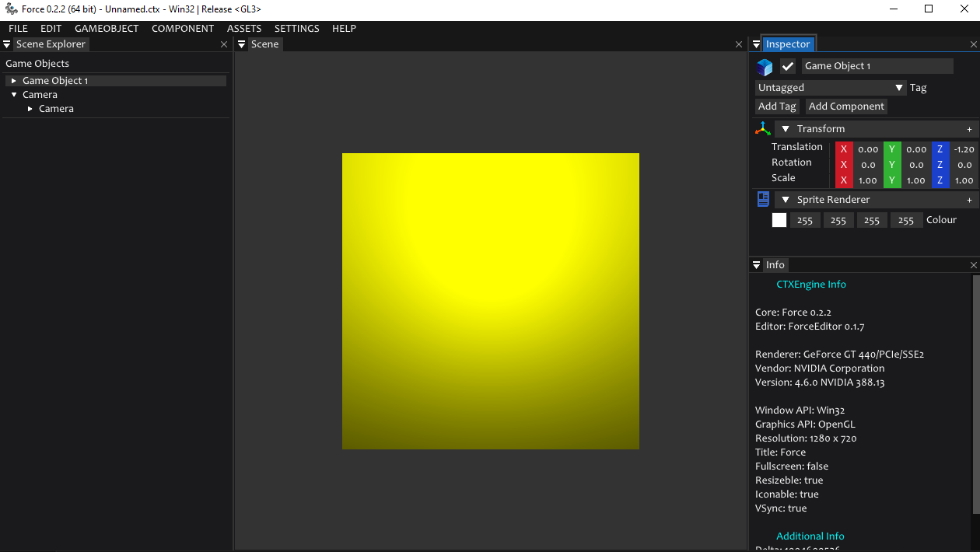Viewport: 980px width, 552px height.
Task: Click the Add Component button
Action: coord(846,107)
